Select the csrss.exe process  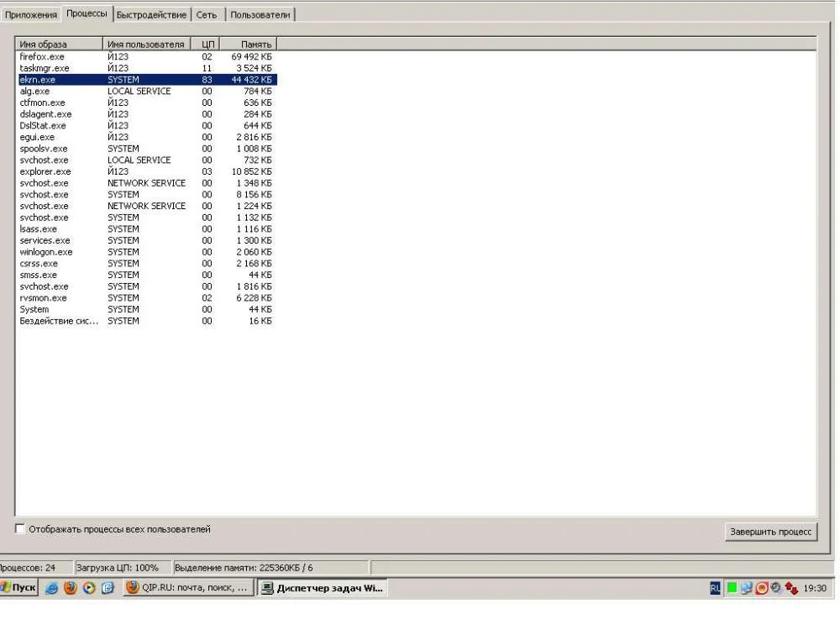pos(147,264)
